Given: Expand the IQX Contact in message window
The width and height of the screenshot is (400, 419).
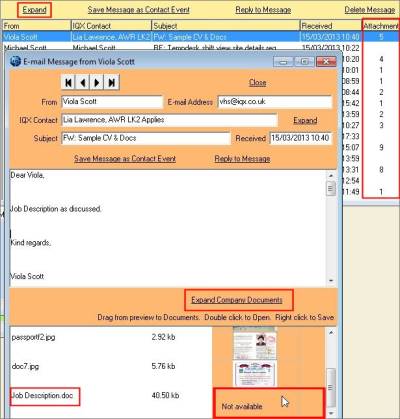Looking at the screenshot, I should [305, 120].
